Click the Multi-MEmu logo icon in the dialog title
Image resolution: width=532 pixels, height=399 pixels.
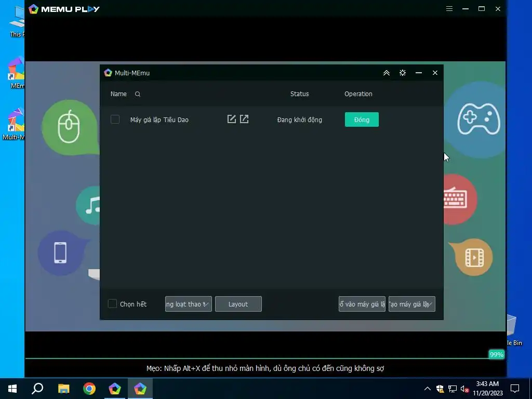(108, 73)
